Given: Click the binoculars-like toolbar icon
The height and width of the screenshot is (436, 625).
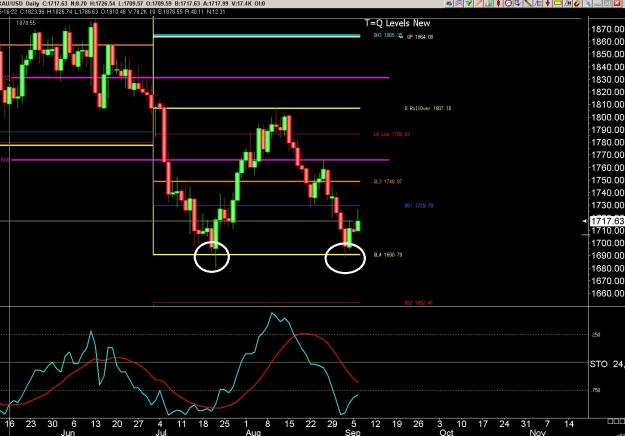Looking at the screenshot, I should click(x=568, y=3).
